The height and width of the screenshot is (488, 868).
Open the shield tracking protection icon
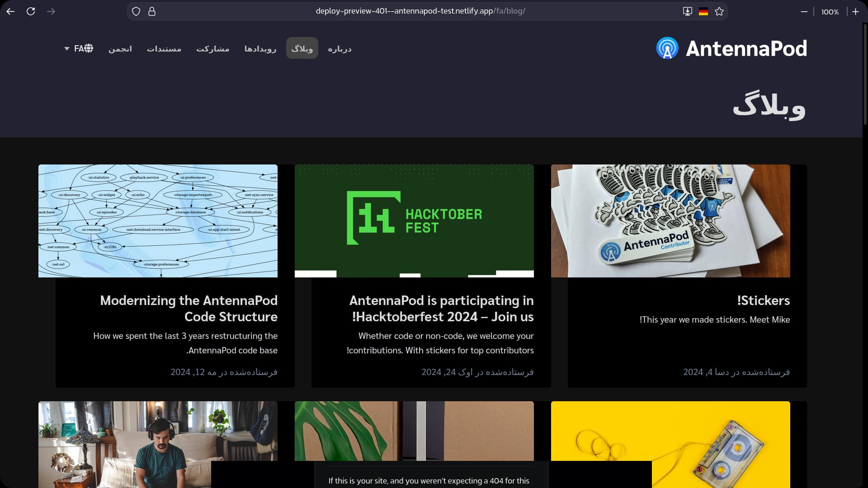pyautogui.click(x=136, y=11)
